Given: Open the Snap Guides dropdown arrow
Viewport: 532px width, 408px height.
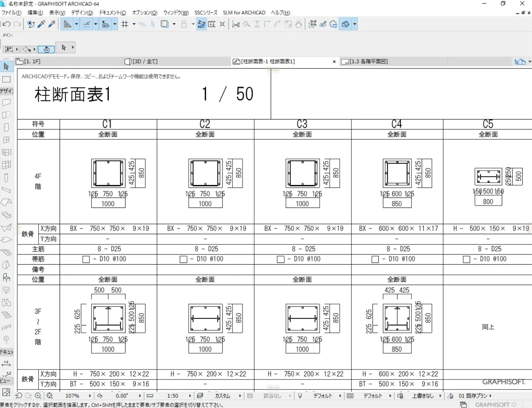Looking at the screenshot, I should 96,24.
